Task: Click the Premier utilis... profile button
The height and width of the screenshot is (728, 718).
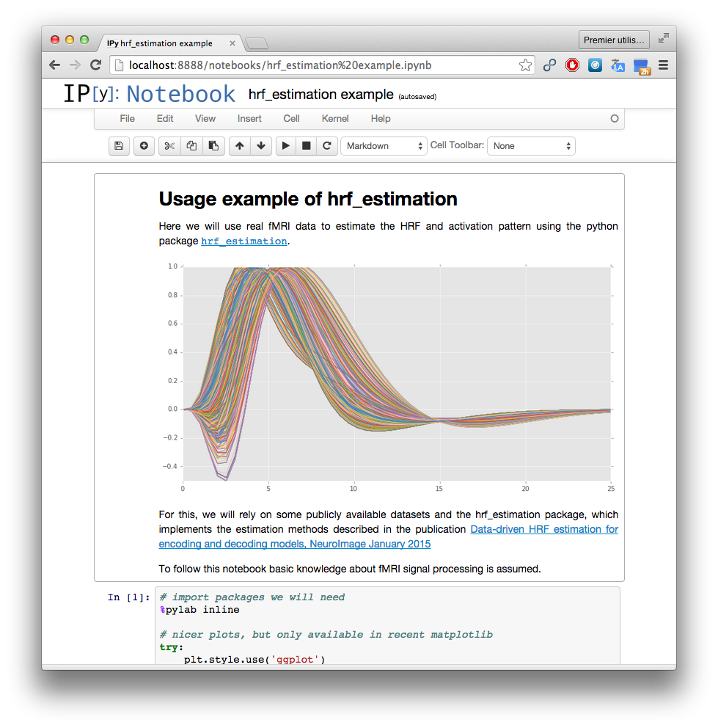Action: click(614, 40)
